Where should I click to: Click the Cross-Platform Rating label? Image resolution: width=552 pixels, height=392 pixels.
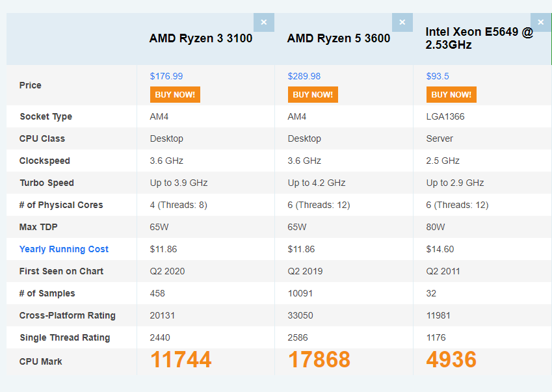67,316
